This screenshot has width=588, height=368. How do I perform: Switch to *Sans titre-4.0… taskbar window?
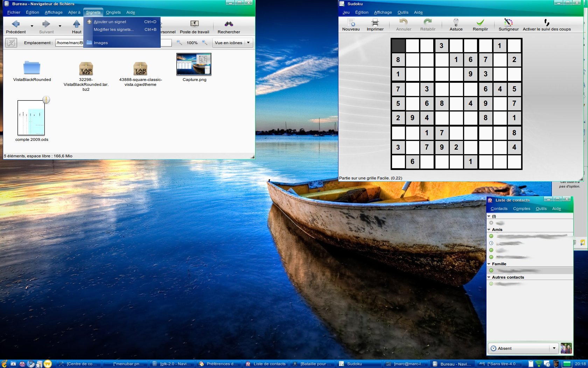tap(500, 364)
